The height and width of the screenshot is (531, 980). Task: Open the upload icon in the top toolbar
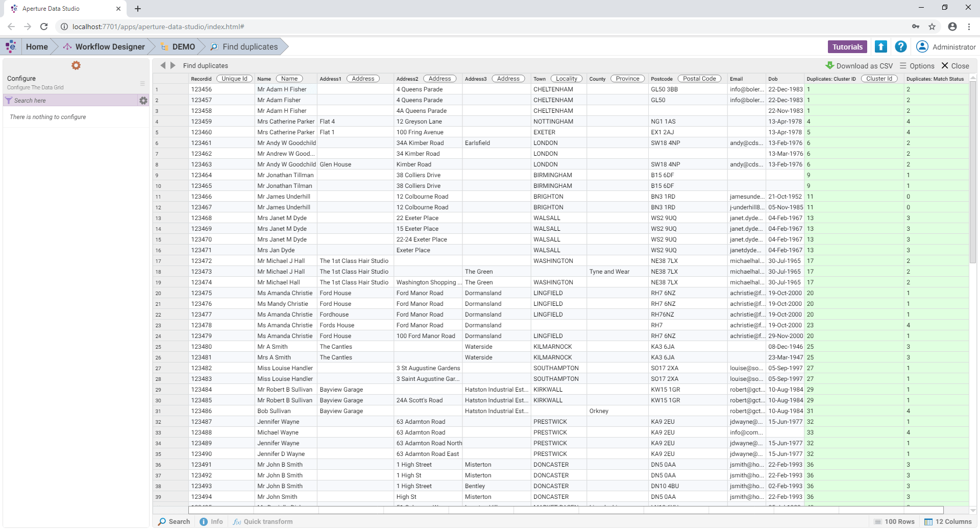[880, 46]
